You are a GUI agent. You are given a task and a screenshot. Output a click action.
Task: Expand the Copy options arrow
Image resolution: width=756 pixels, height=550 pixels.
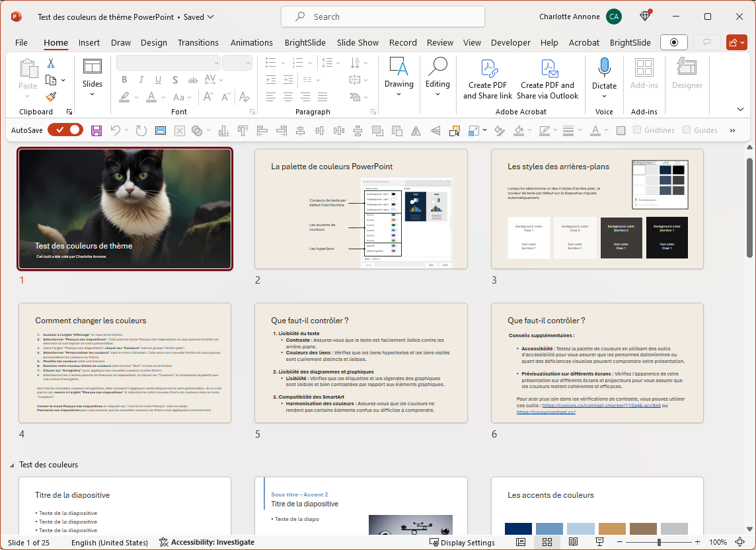coord(63,80)
